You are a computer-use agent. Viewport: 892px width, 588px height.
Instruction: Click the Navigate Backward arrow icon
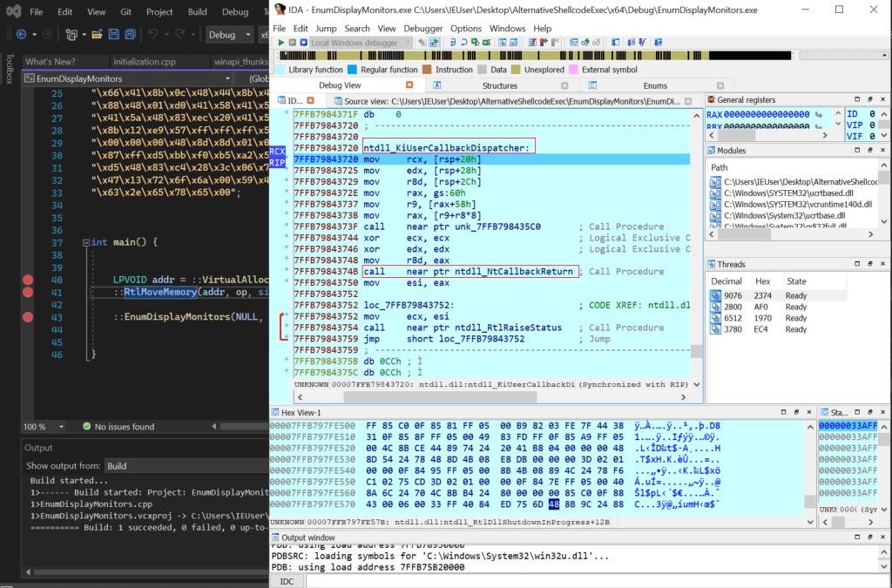(20, 35)
